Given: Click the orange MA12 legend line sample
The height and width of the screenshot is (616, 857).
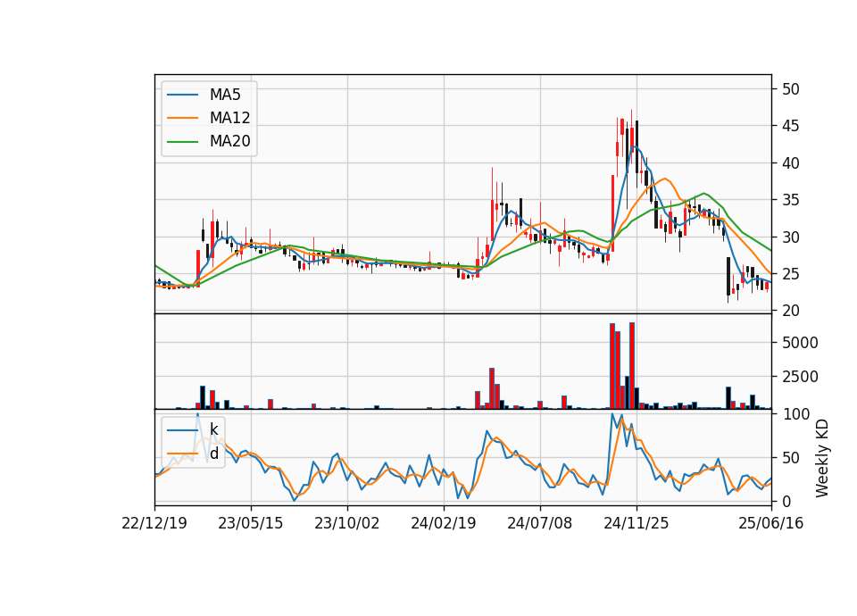Looking at the screenshot, I should point(182,118).
